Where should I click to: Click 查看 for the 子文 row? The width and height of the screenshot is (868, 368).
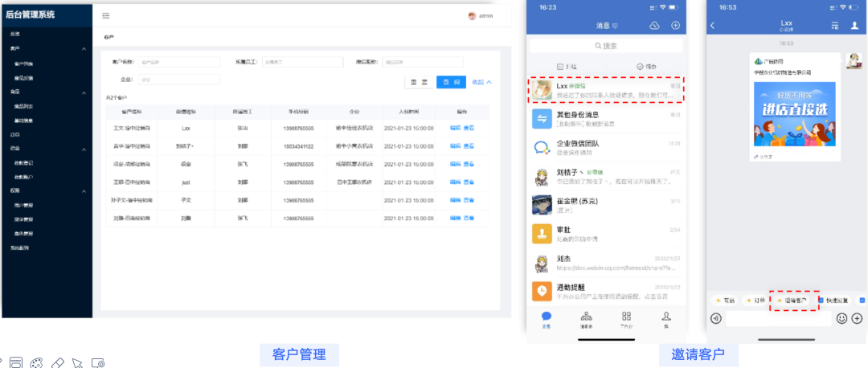(469, 200)
